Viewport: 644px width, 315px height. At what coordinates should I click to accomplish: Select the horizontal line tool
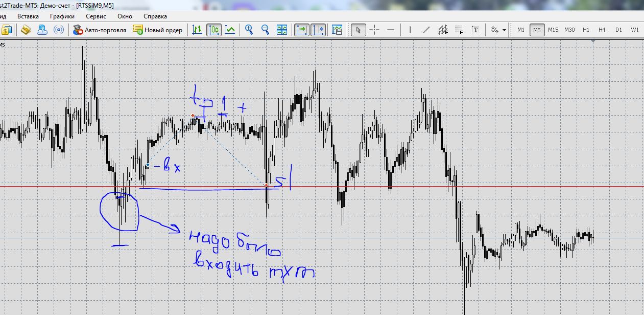click(x=391, y=30)
